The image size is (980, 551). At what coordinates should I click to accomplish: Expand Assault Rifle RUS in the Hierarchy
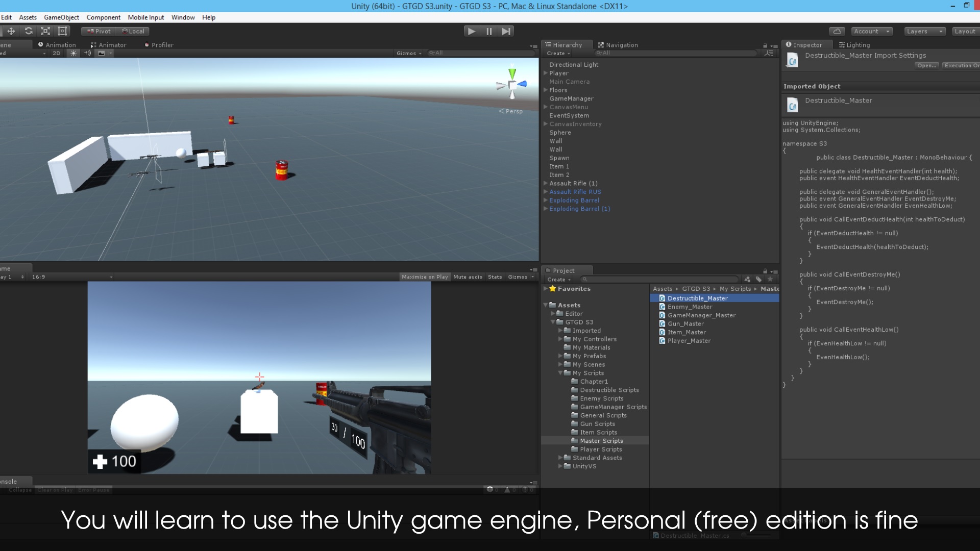(546, 192)
